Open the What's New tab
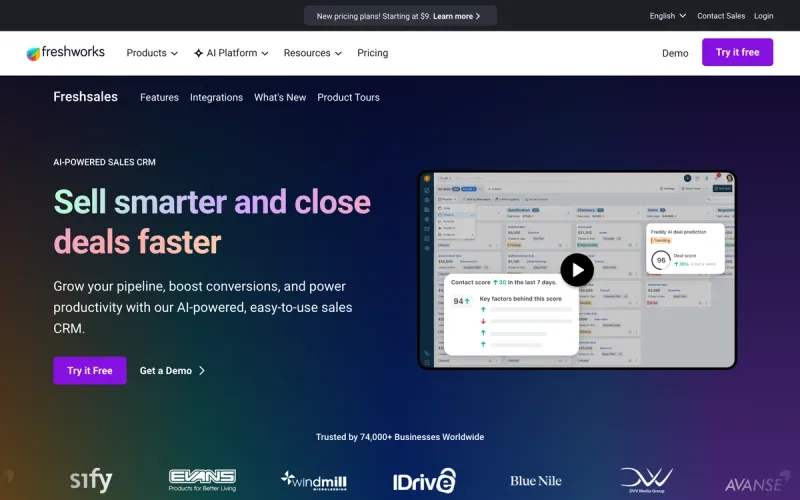The height and width of the screenshot is (500, 800). pos(280,97)
